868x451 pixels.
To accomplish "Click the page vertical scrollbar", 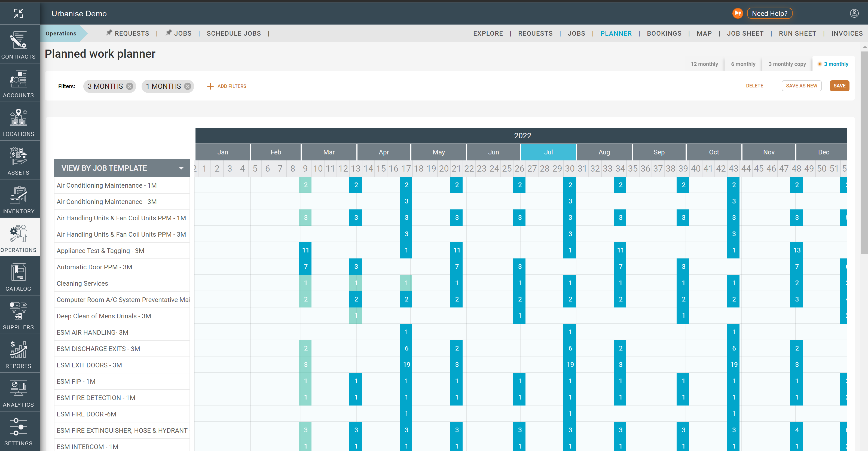I will [864, 152].
